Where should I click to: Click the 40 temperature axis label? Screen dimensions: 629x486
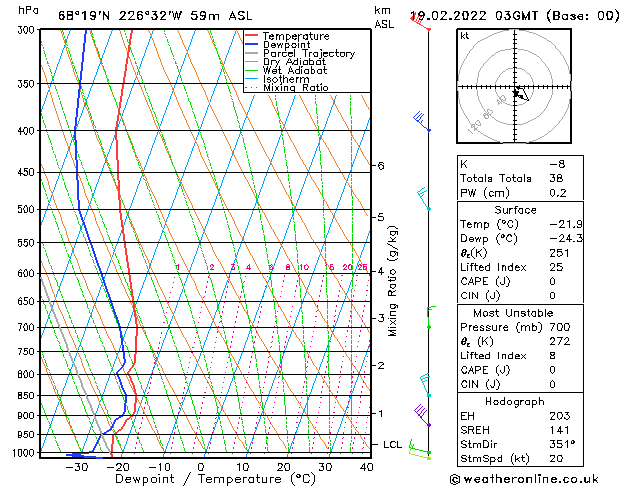click(x=367, y=467)
